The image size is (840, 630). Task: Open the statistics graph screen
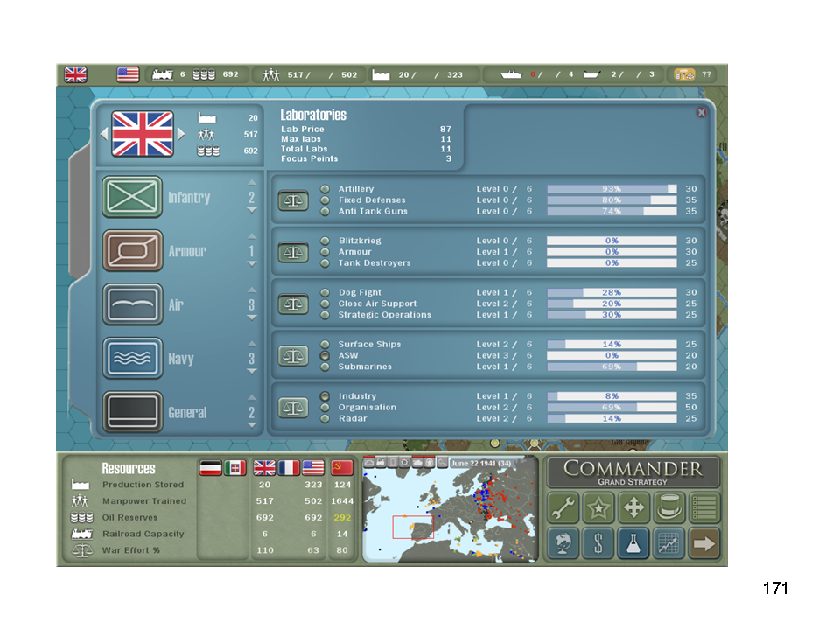coord(668,543)
